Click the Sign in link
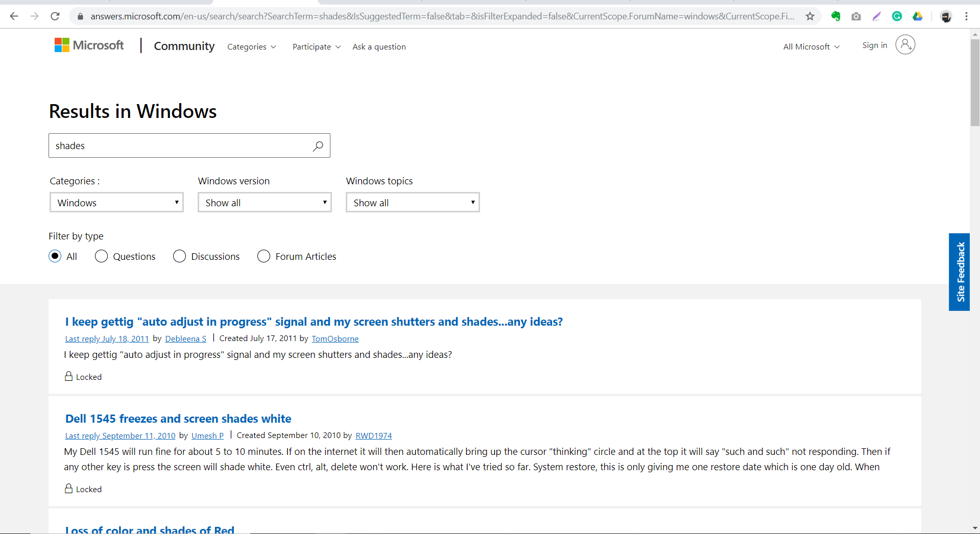Image resolution: width=980 pixels, height=534 pixels. pos(874,45)
